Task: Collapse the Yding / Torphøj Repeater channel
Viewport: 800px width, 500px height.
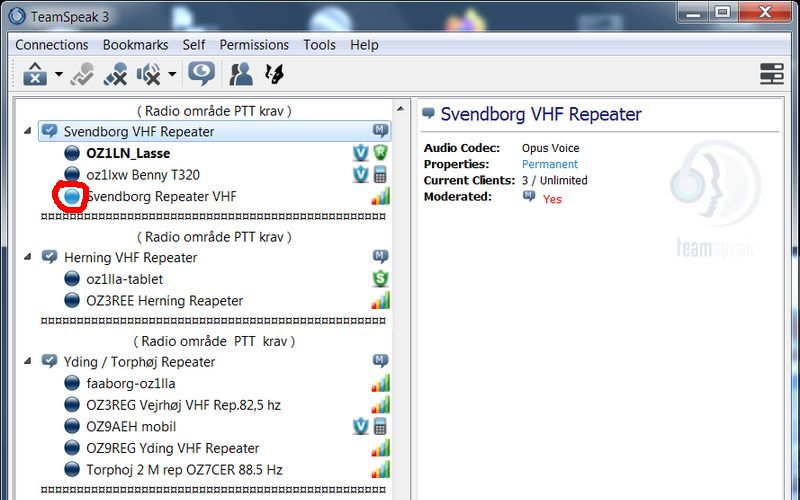Action: coord(28,361)
